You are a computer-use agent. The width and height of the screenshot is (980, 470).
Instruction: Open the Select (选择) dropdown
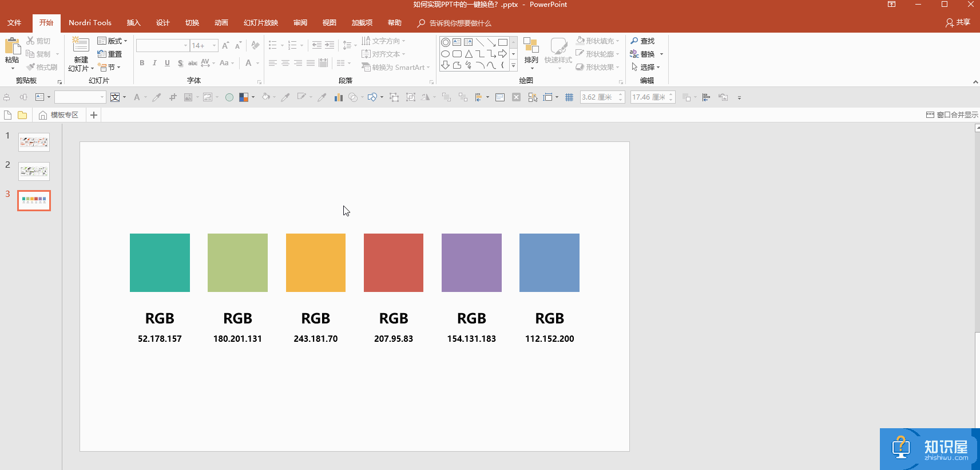coord(645,67)
